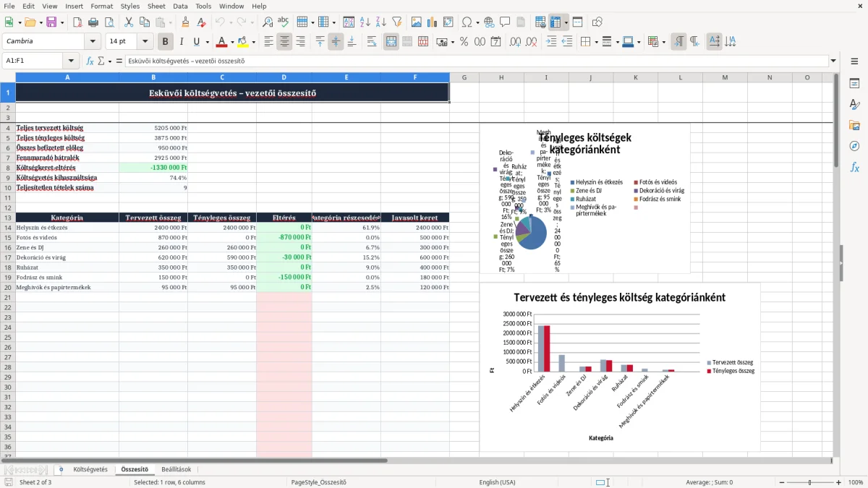Viewport: 868px width, 488px height.
Task: Open the Format menu
Action: point(101,6)
